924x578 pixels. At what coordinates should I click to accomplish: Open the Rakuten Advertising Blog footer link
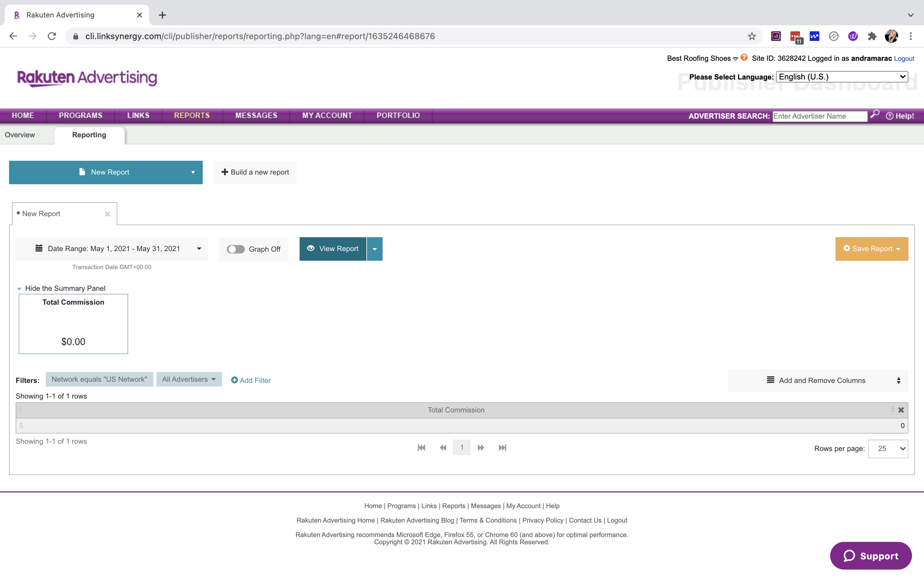tap(417, 520)
